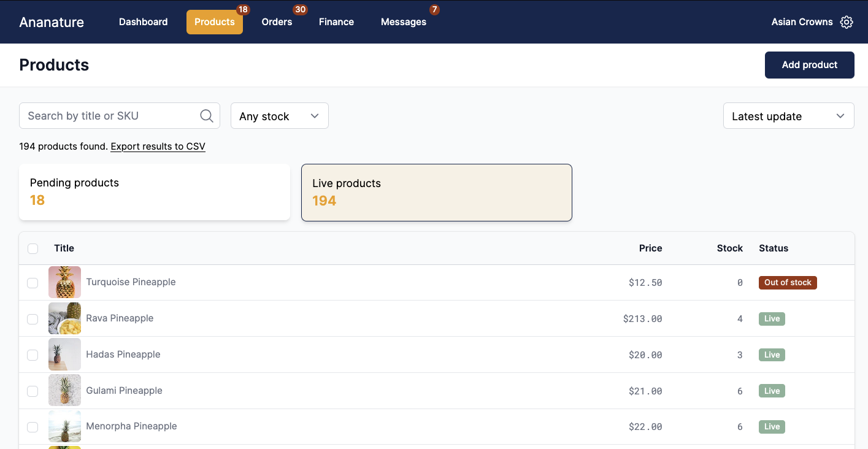The width and height of the screenshot is (868, 449).
Task: Open the Menorpha Pineapple product title
Action: click(131, 426)
